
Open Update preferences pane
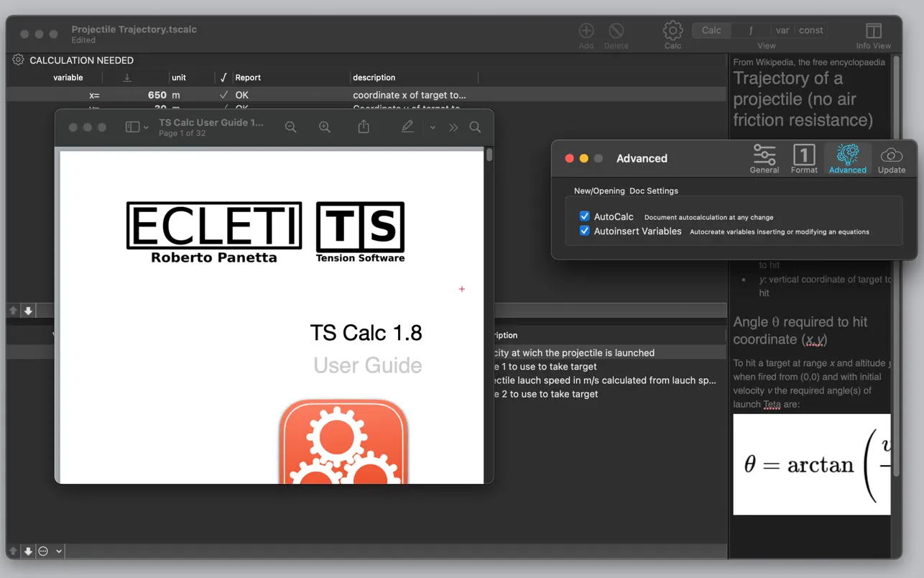[892, 158]
